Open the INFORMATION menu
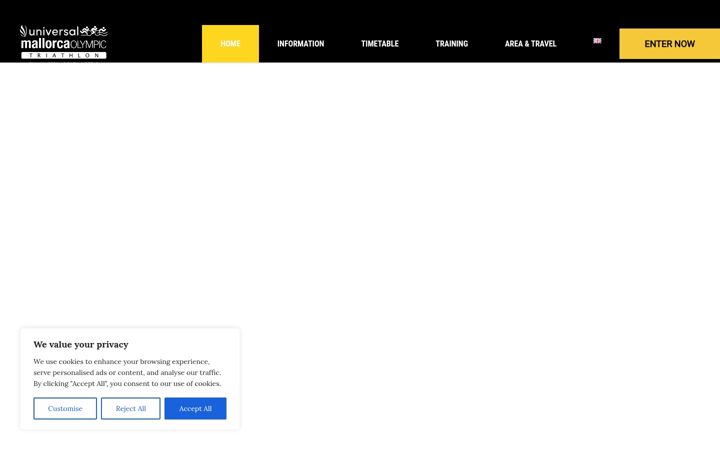Image resolution: width=720 pixels, height=450 pixels. click(300, 44)
